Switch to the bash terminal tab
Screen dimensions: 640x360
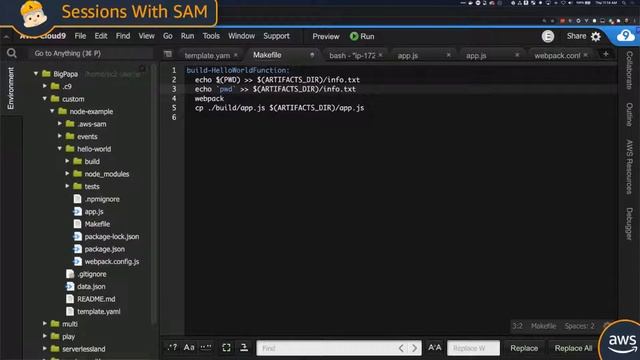[x=352, y=55]
